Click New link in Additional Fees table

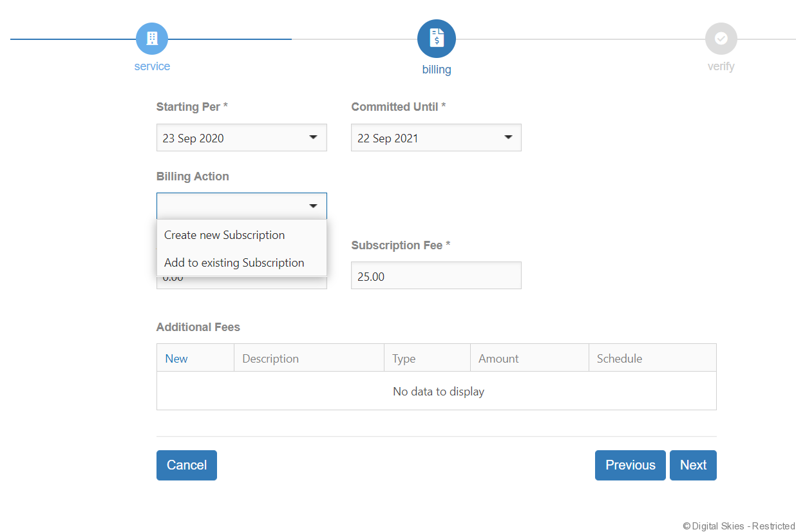click(x=176, y=359)
